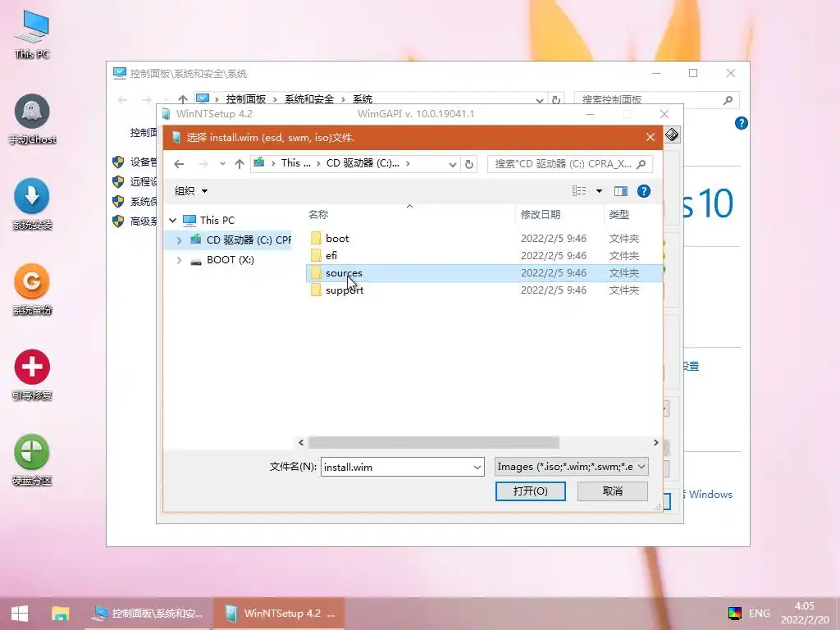The width and height of the screenshot is (840, 630).
Task: Expand the address bar history dropdown
Action: click(x=453, y=164)
